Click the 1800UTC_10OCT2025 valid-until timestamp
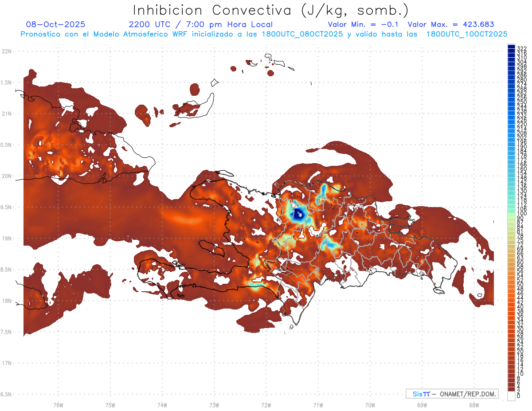The width and height of the screenshot is (532, 411). [467, 34]
